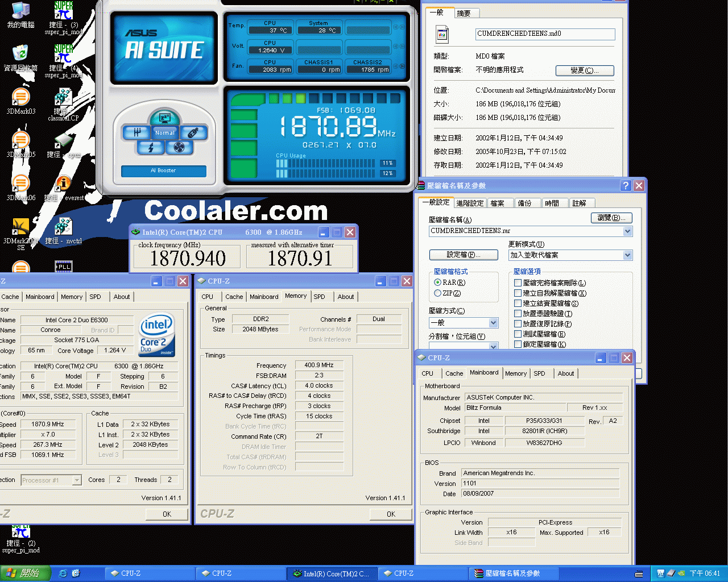Click the Q-Fan fan icon in AI Suite
Viewport: 728px width, 582px height.
(179, 148)
